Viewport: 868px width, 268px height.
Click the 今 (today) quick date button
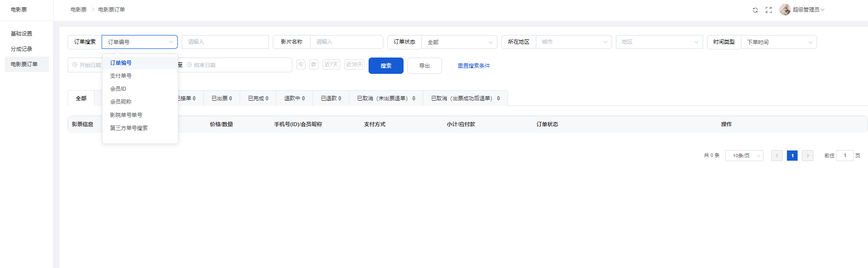301,65
